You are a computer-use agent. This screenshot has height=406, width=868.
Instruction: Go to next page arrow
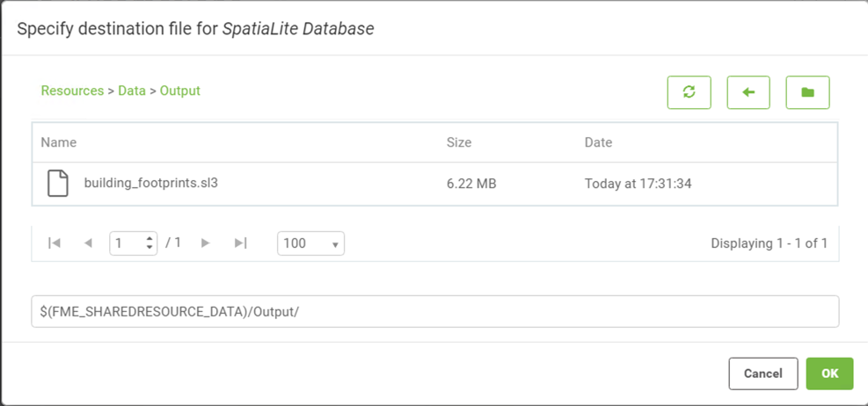pos(206,243)
